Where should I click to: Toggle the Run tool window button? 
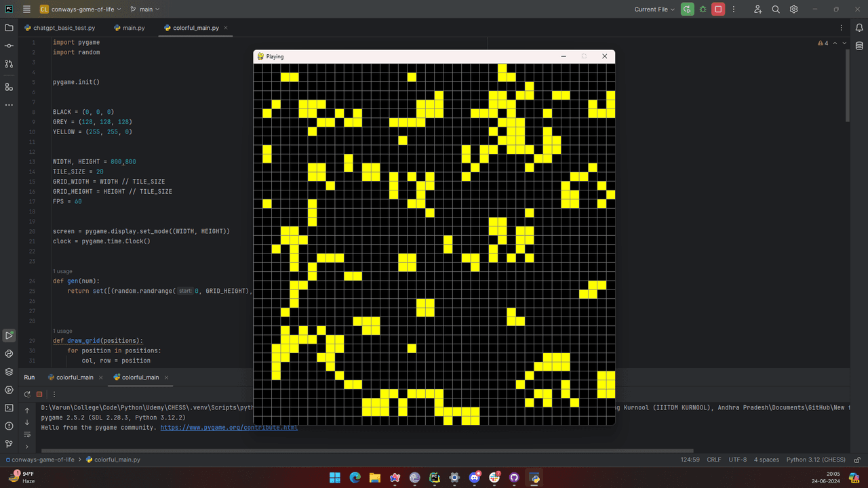pos(9,335)
